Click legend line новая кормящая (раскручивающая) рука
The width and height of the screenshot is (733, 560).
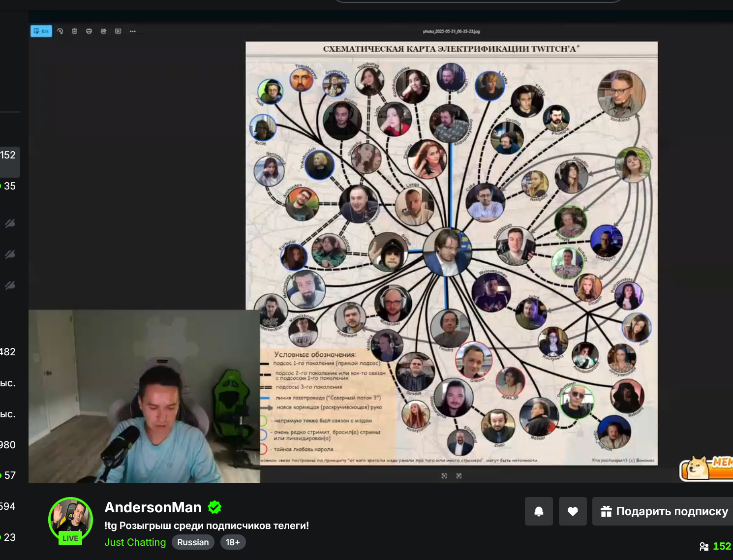329,407
